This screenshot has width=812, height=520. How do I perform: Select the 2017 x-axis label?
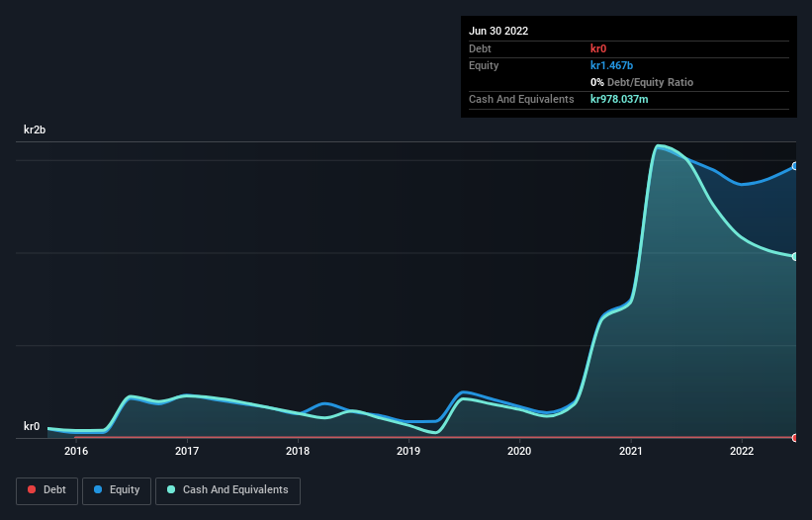coord(187,451)
